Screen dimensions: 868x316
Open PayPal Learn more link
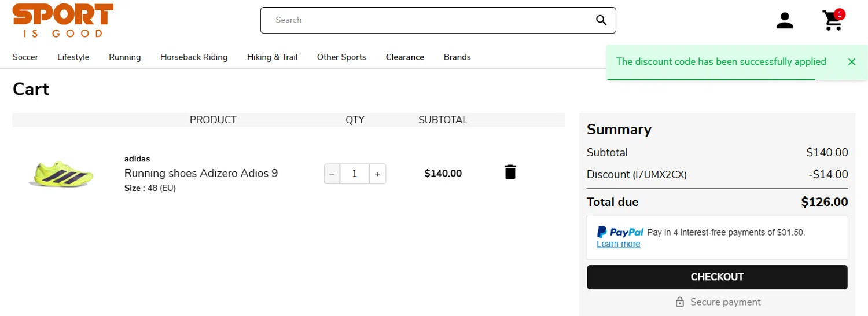pyautogui.click(x=619, y=244)
